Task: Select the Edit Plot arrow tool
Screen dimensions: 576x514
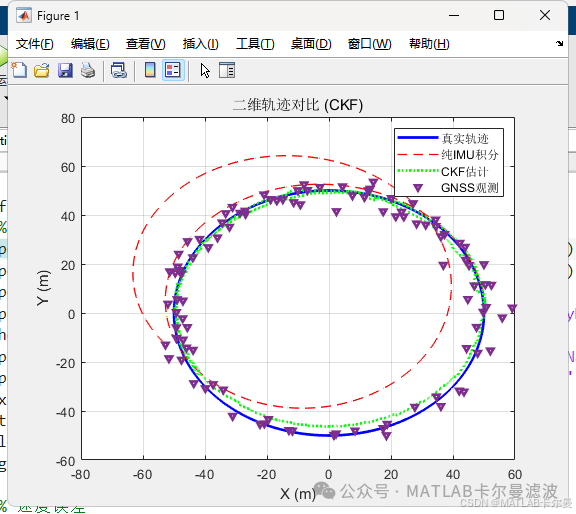Action: tap(205, 70)
